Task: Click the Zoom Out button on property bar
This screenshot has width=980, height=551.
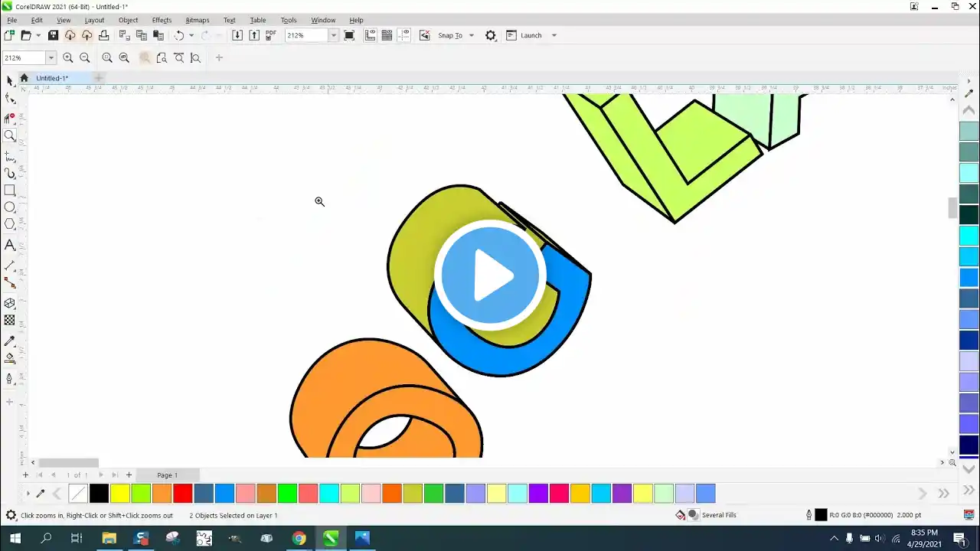Action: tap(85, 57)
